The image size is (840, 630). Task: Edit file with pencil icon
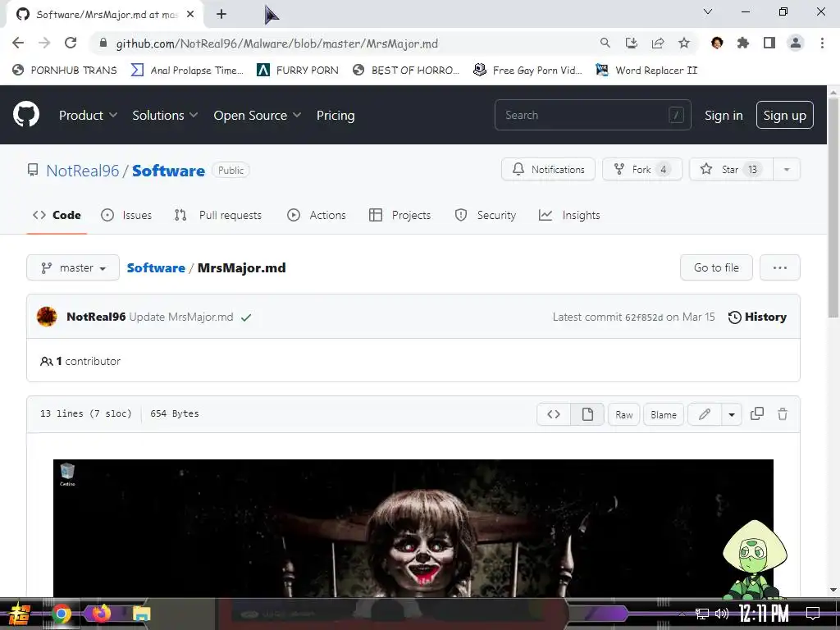pyautogui.click(x=704, y=414)
